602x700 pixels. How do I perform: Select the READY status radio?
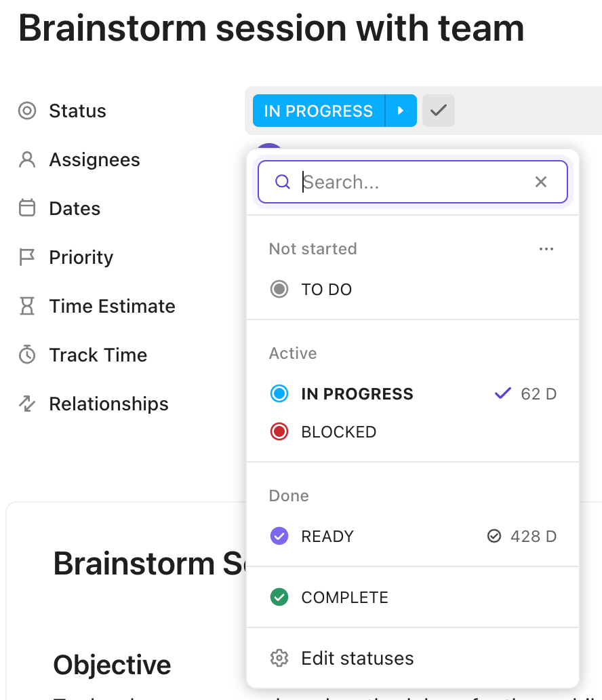(279, 536)
